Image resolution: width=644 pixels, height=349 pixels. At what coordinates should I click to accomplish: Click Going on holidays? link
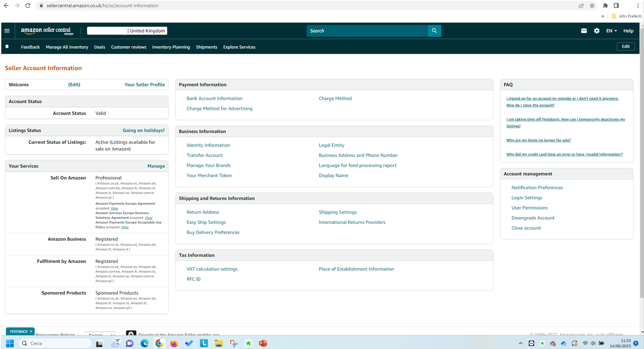pyautogui.click(x=144, y=130)
